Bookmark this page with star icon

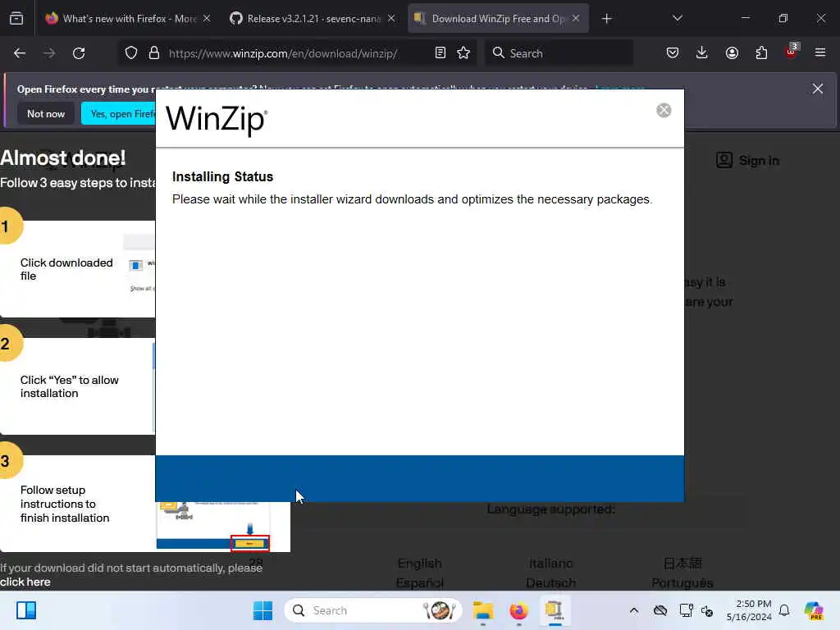(x=463, y=53)
